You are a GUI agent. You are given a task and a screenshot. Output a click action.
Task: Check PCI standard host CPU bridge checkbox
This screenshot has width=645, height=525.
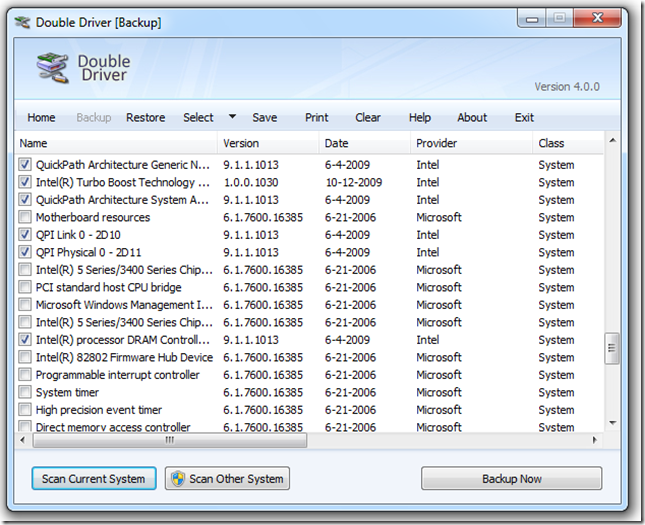pos(25,287)
